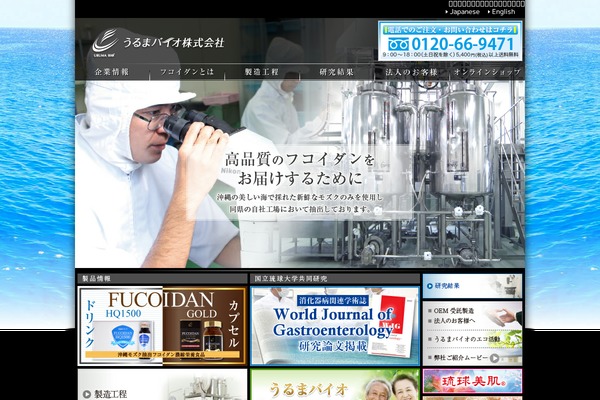Click the 0120-66-9471 phone order banner
600x400 pixels.
pyautogui.click(x=450, y=41)
